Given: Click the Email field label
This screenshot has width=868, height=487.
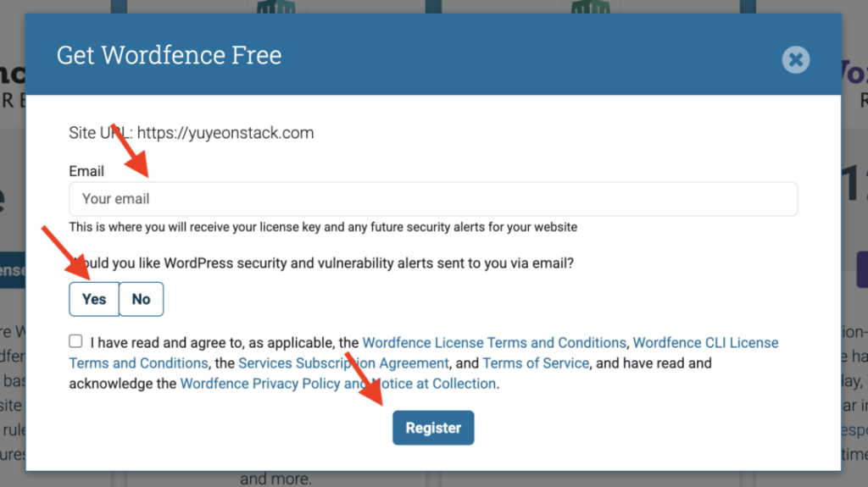Looking at the screenshot, I should 86,171.
